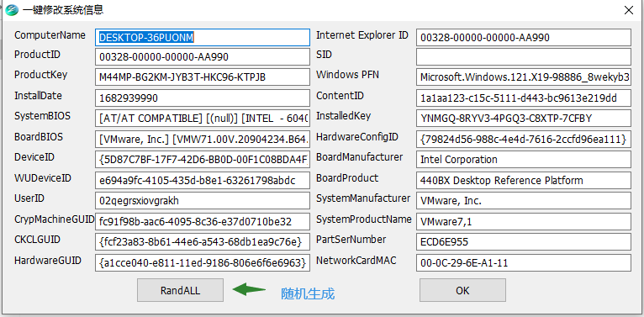Screen dimensions: 644x317
Task: Click the BoardManufacturer field
Action: tap(524, 159)
